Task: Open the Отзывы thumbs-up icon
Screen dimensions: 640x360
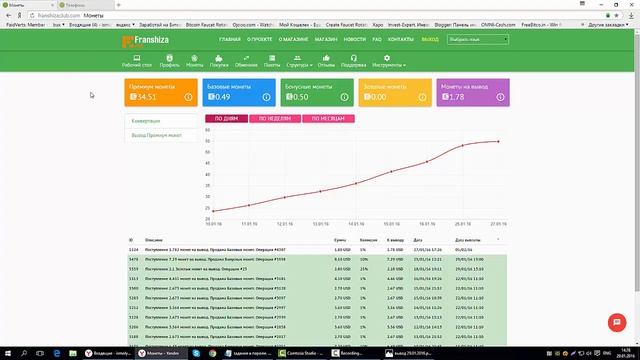Action: click(326, 61)
